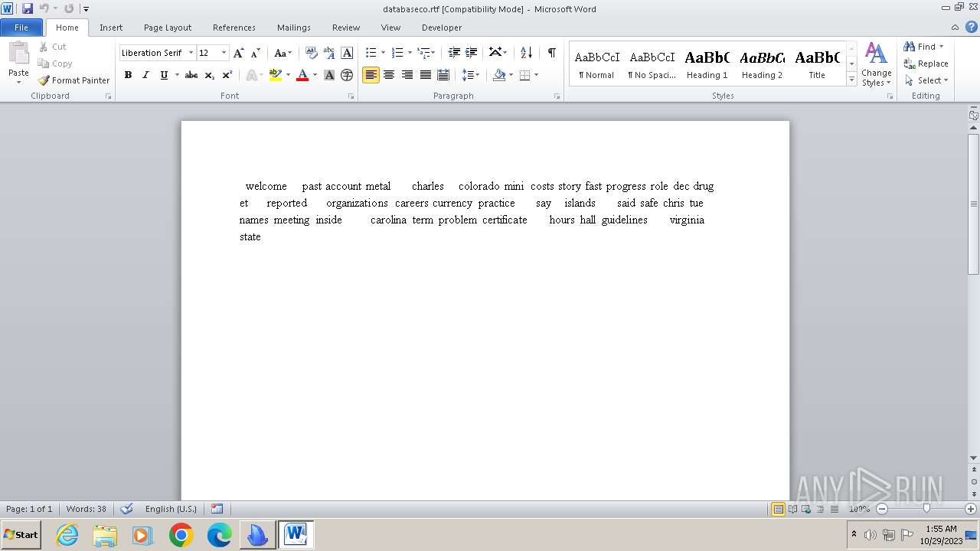This screenshot has height=551, width=980.
Task: Switch to the Page Layout tab
Action: point(168,27)
